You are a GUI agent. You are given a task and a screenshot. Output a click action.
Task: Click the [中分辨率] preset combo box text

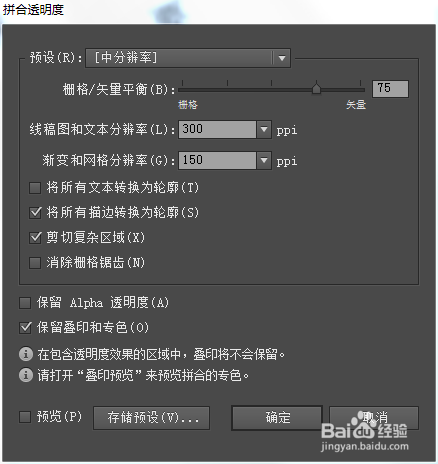126,58
